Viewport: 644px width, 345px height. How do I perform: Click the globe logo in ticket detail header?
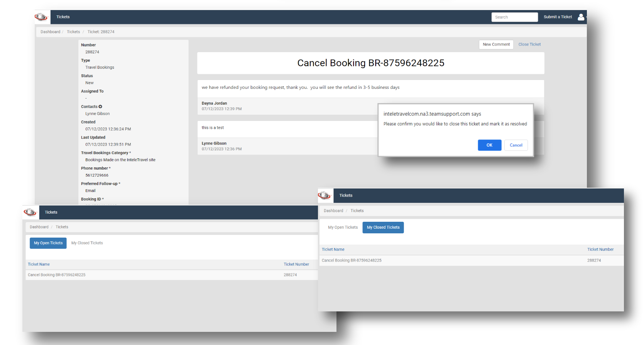(41, 17)
